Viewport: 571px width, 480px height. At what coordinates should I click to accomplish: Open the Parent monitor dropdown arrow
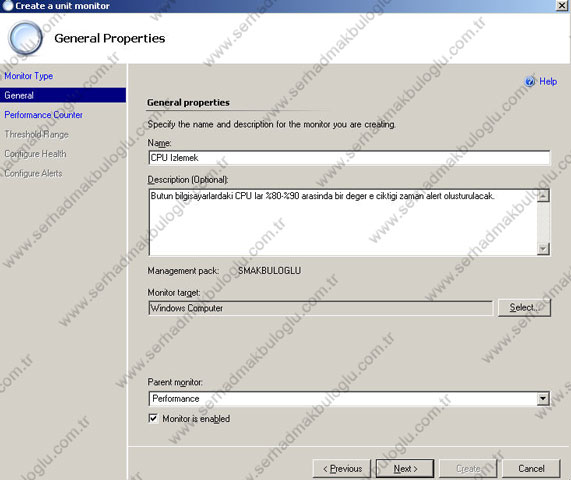[x=543, y=398]
